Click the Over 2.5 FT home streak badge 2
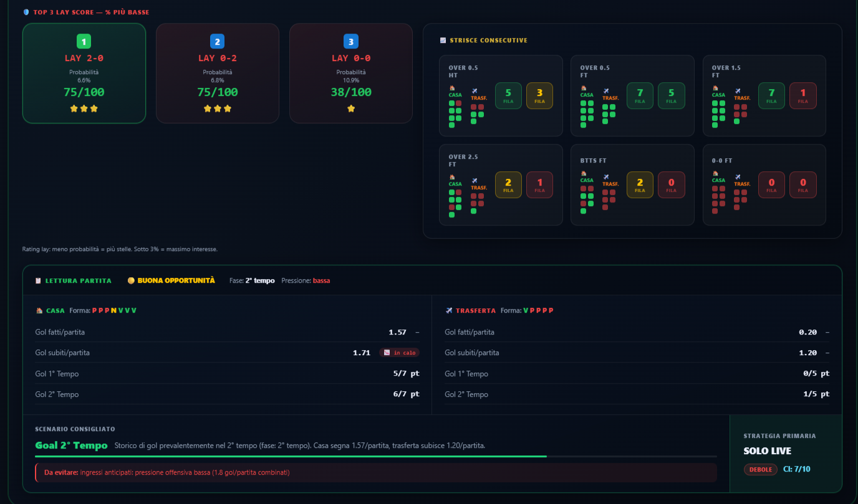The image size is (858, 504). [508, 185]
